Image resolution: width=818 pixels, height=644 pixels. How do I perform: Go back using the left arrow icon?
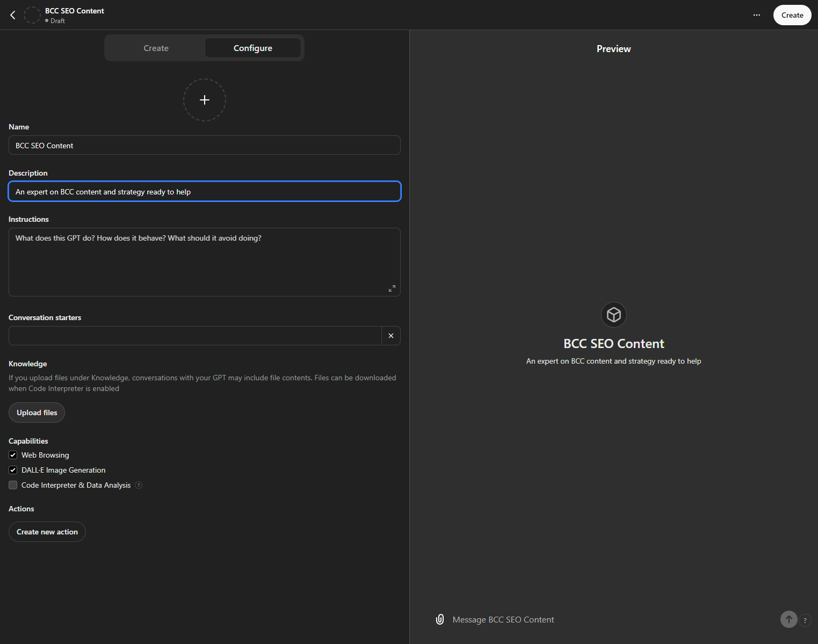(x=13, y=15)
